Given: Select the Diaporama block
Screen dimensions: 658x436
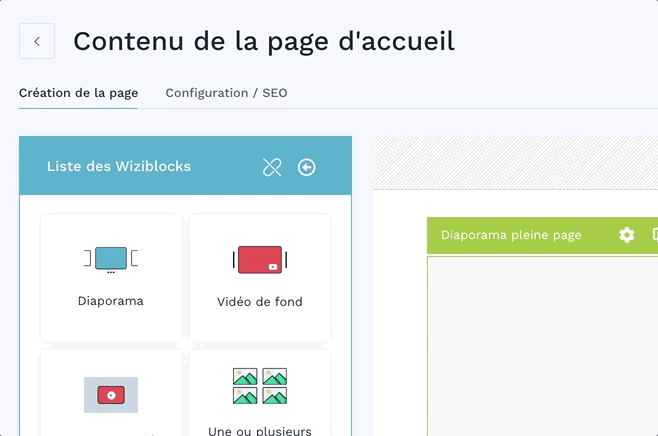Looking at the screenshot, I should (111, 277).
